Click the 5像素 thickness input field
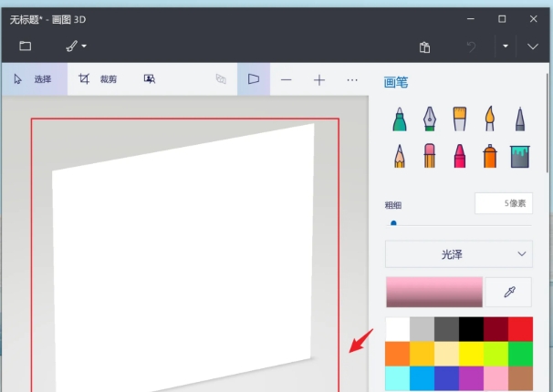553x392 pixels. tap(504, 203)
